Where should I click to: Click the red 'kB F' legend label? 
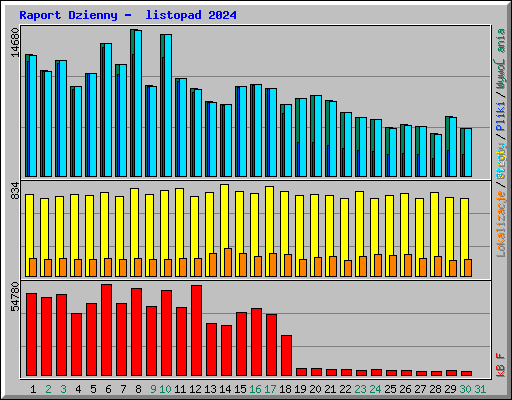[x=501, y=365]
